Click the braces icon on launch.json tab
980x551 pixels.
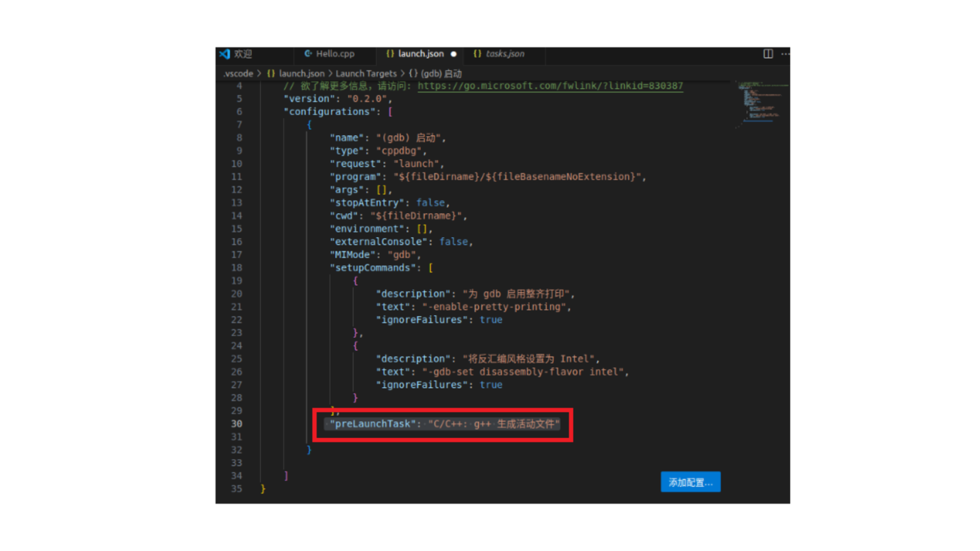[x=390, y=54]
